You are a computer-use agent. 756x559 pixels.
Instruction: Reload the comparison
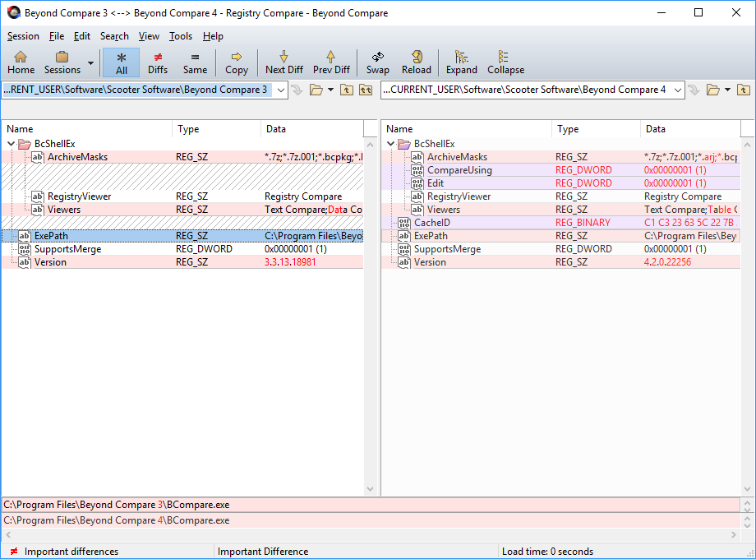click(416, 62)
